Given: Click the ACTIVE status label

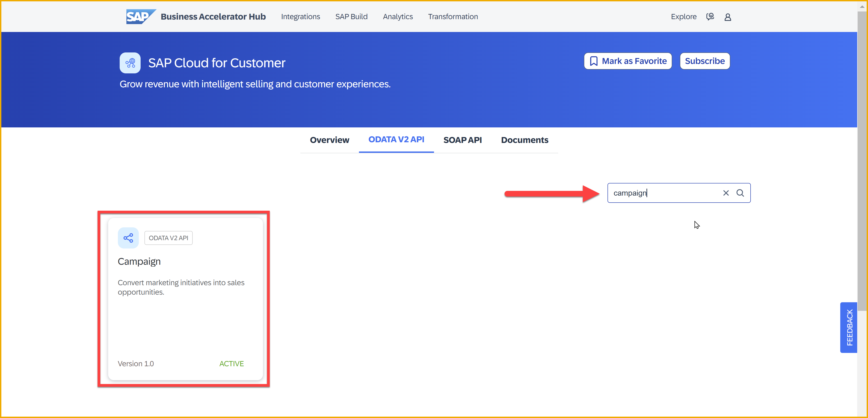Looking at the screenshot, I should point(231,364).
